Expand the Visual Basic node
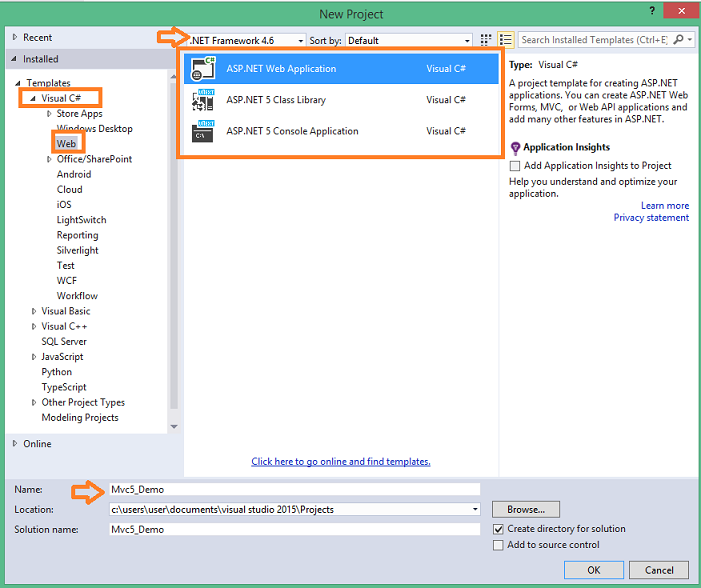This screenshot has width=701, height=588. (x=34, y=311)
